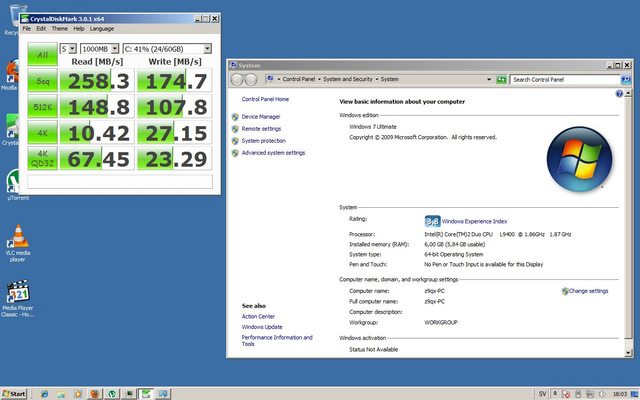Open Media Player Classic desktop shortcut

point(18,298)
